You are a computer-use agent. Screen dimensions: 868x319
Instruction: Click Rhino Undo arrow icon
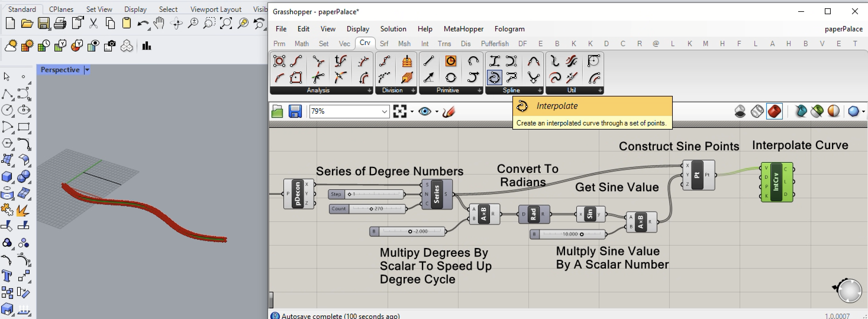[143, 24]
